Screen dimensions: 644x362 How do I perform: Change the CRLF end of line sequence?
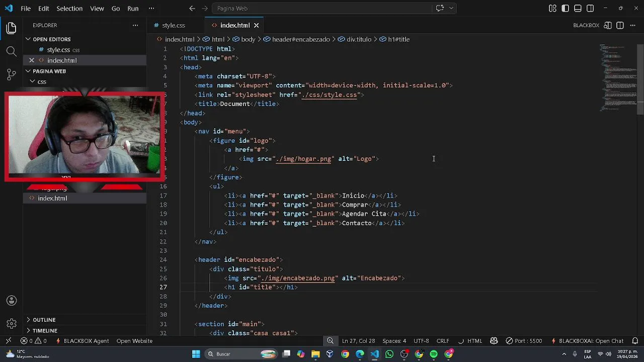(443, 341)
